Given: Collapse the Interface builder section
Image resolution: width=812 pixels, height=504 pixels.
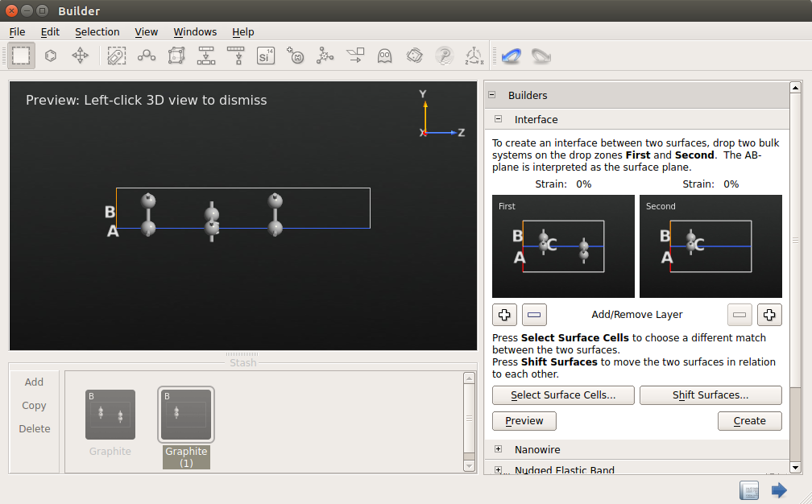Looking at the screenshot, I should tap(498, 119).
